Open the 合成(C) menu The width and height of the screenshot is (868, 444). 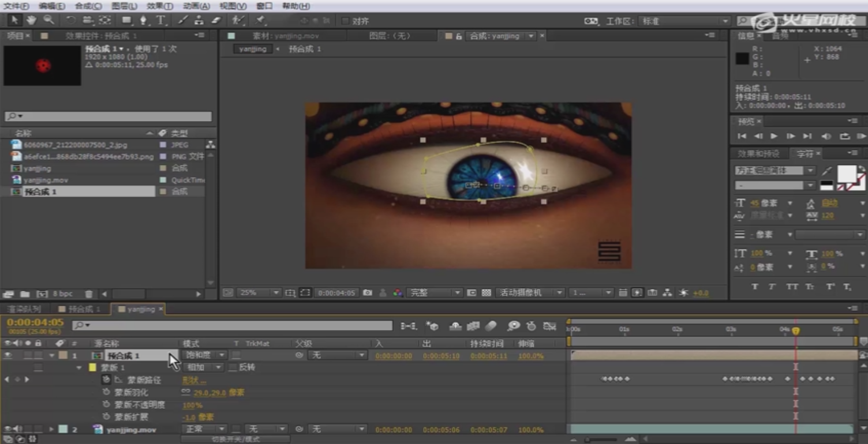(88, 6)
